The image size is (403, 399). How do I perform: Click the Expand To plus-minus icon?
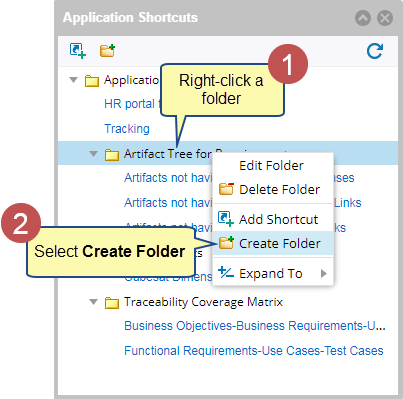[226, 273]
